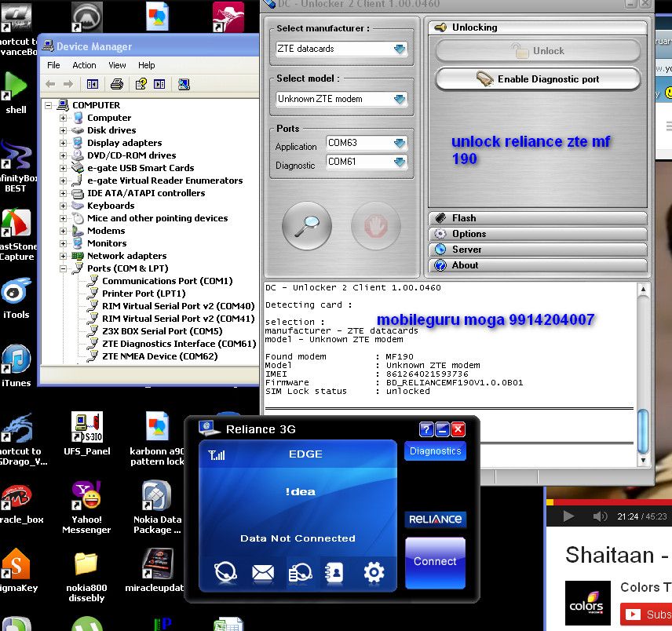Open the Application port dropdown

400,143
